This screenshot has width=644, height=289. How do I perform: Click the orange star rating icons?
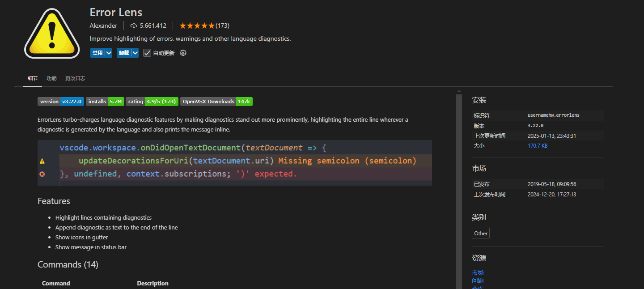click(197, 25)
